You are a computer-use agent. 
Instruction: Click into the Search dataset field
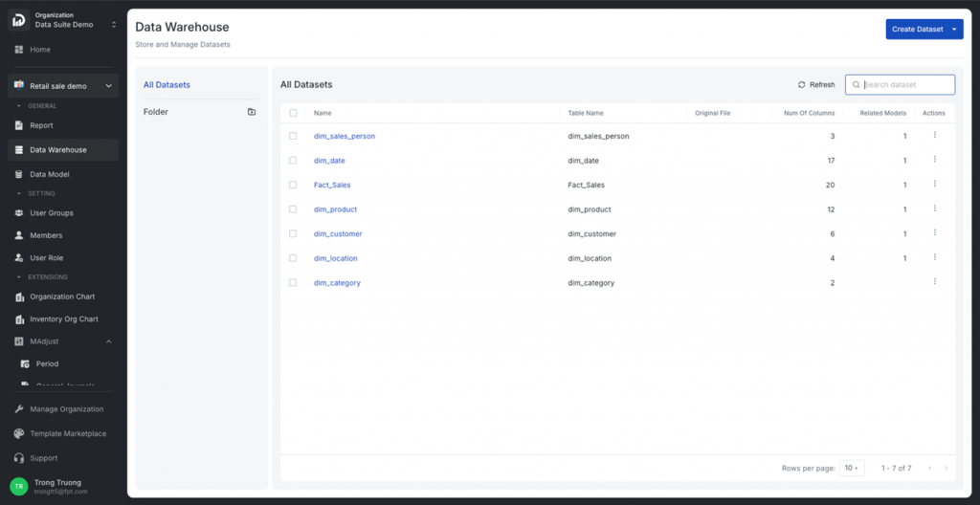tap(904, 85)
